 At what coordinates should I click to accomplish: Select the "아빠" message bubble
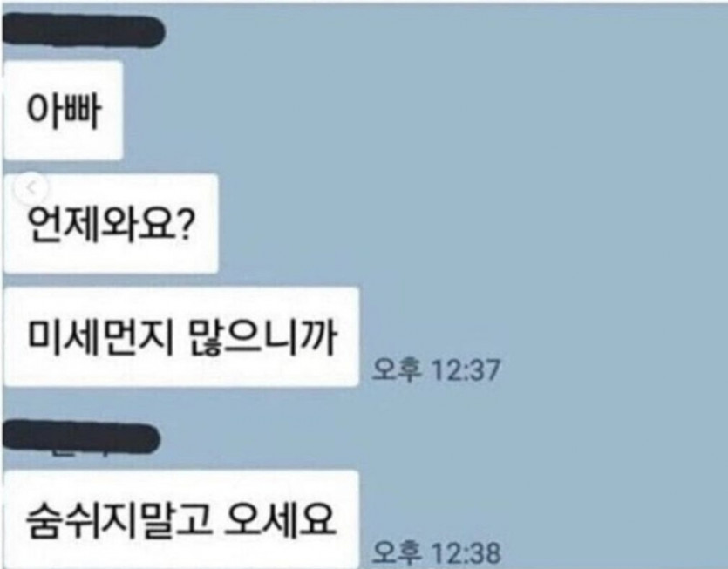pos(63,111)
